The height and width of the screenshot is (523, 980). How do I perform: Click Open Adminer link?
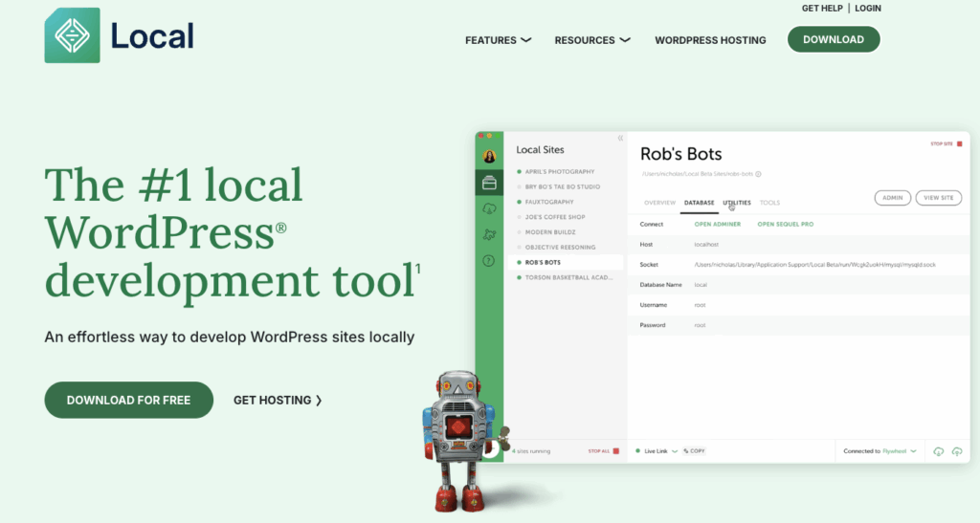pos(718,224)
